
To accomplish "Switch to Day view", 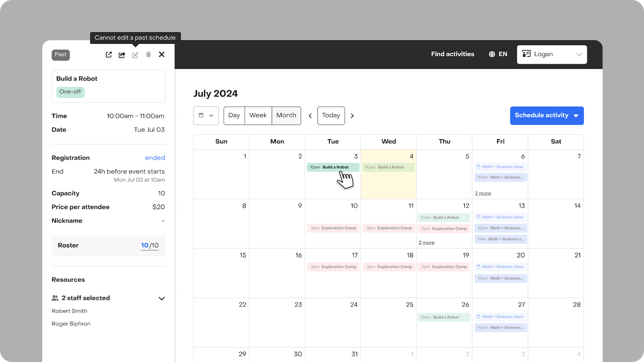I will coord(234,115).
